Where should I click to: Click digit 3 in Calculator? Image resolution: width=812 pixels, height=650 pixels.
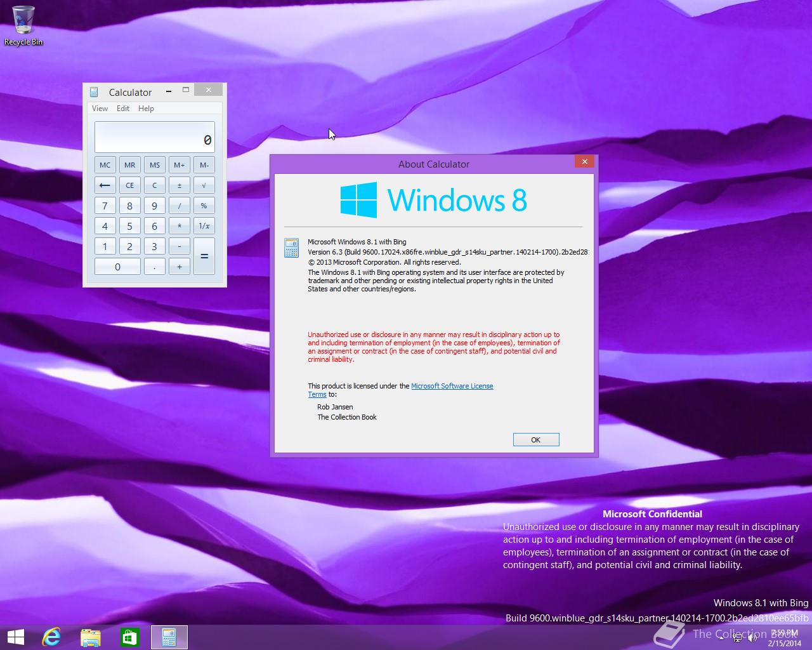point(155,246)
